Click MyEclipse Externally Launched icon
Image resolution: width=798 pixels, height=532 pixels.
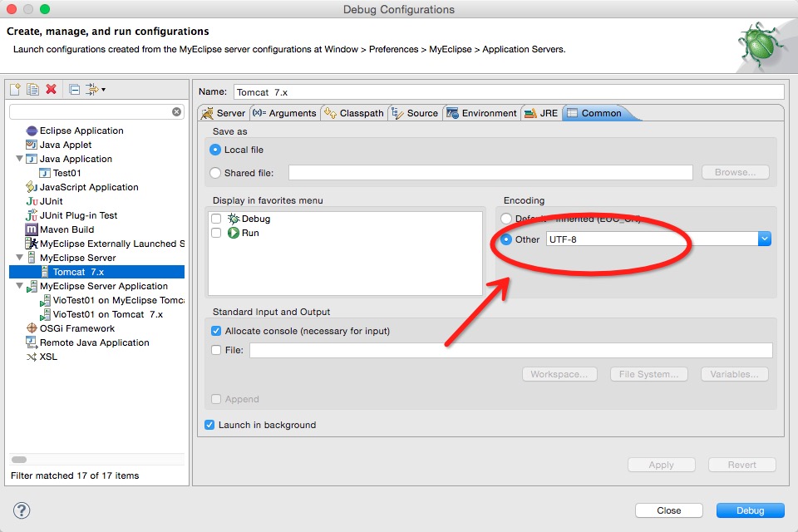[32, 244]
